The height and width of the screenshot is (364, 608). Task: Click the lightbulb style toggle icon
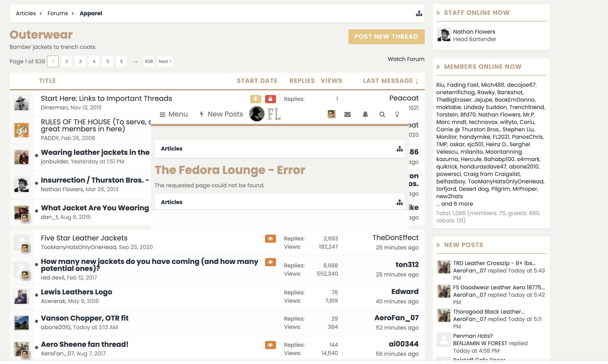click(x=397, y=115)
